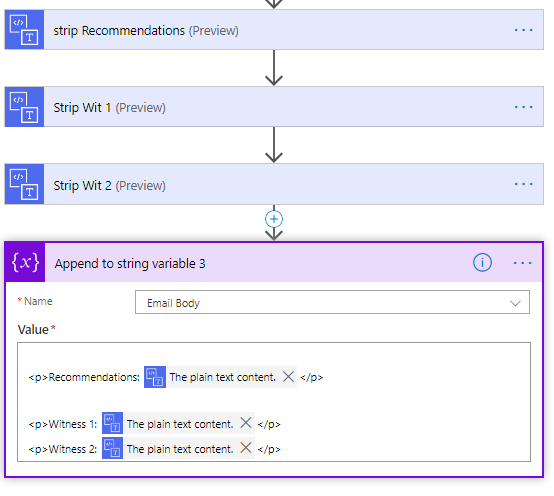Remove the Witness 1 plain text content token

(x=246, y=423)
